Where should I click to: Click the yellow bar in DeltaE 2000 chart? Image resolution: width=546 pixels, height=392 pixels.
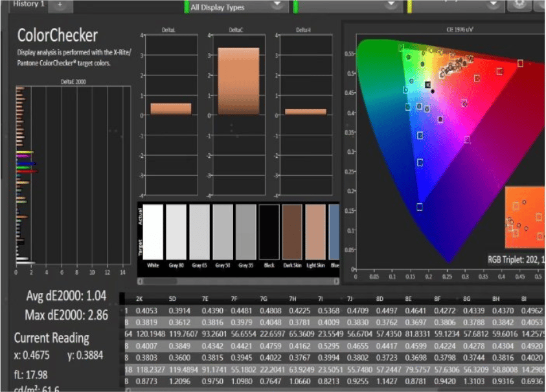(x=25, y=152)
